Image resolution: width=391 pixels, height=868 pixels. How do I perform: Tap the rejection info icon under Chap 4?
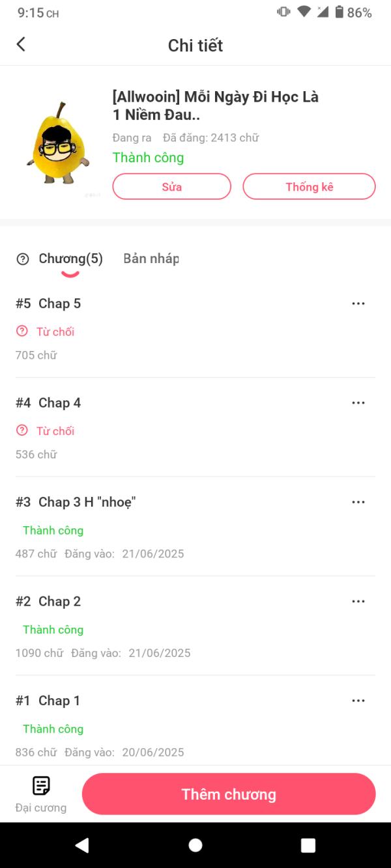[22, 430]
